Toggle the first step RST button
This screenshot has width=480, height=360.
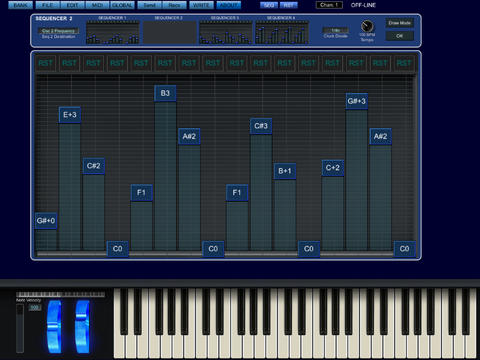click(x=46, y=63)
